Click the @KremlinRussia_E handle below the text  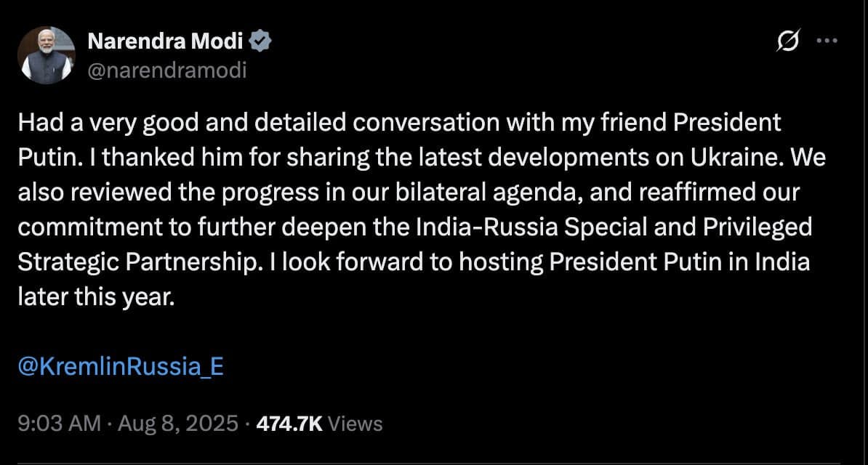coord(120,367)
